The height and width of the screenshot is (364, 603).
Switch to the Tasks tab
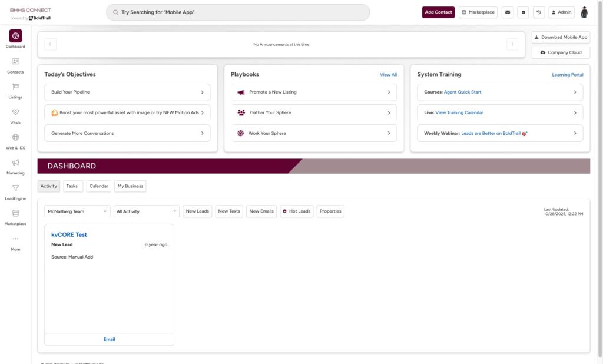coord(72,186)
